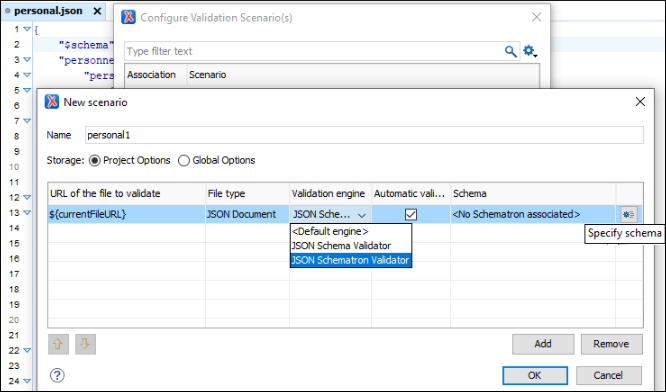Collapse fold arrow on editor line 1
The height and width of the screenshot is (392, 666).
click(27, 29)
